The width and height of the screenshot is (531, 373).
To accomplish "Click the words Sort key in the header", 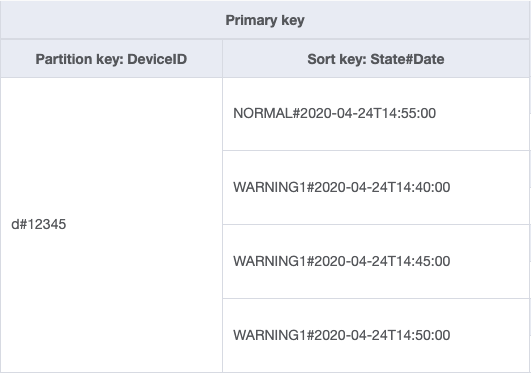I will tap(336, 59).
